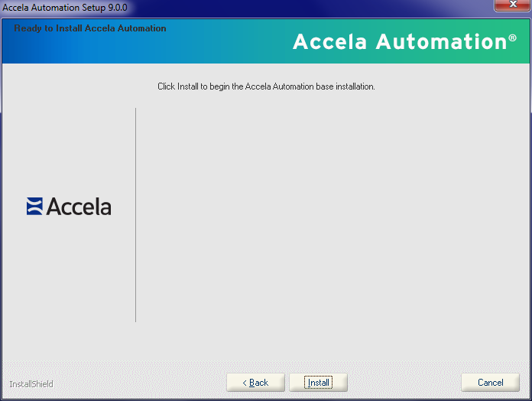Click the blank area above the Accela logo
Image resolution: width=532 pixels, height=401 pixels.
click(x=69, y=145)
